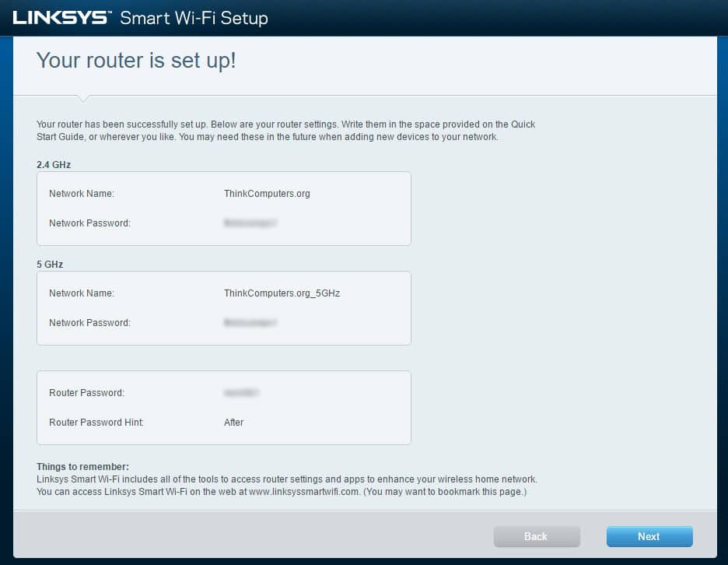Click the Linksys logo in header
Image resolution: width=728 pixels, height=565 pixels.
[x=61, y=18]
